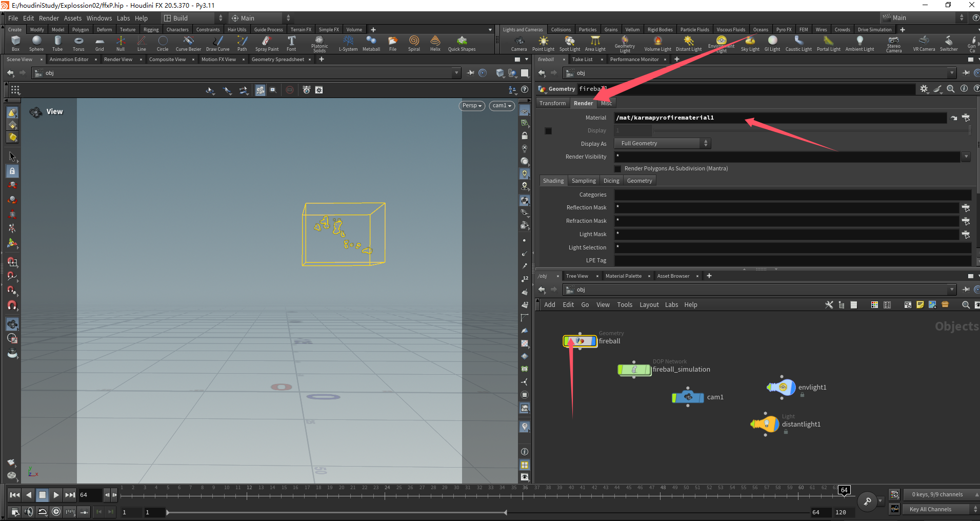Image resolution: width=980 pixels, height=521 pixels.
Task: Select the cam1 camera node
Action: pyautogui.click(x=688, y=397)
